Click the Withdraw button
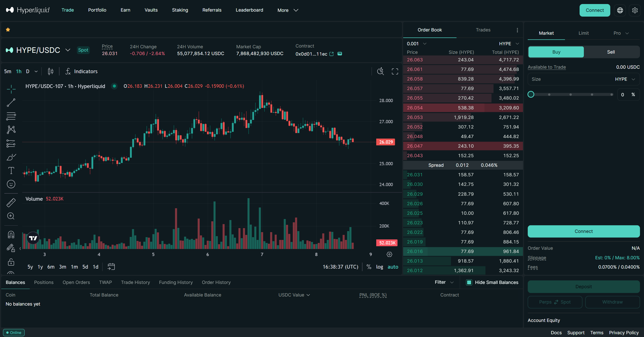Image resolution: width=644 pixels, height=337 pixels. tap(612, 302)
